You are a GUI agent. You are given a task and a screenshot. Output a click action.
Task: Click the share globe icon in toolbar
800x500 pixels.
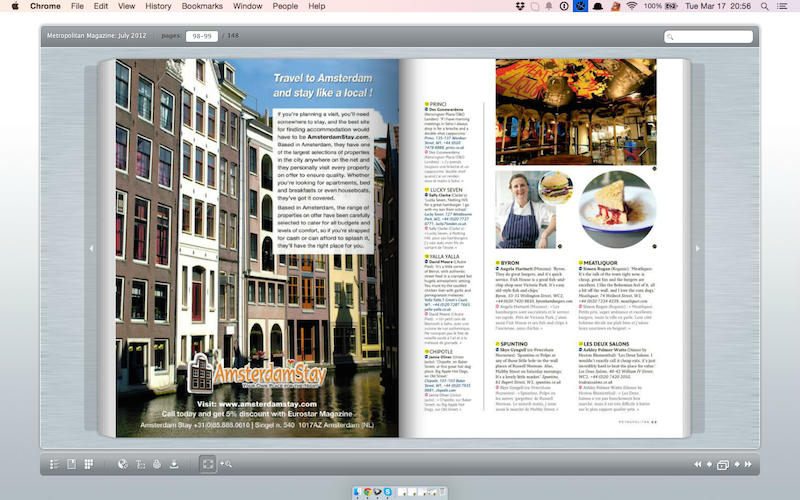pyautogui.click(x=122, y=464)
